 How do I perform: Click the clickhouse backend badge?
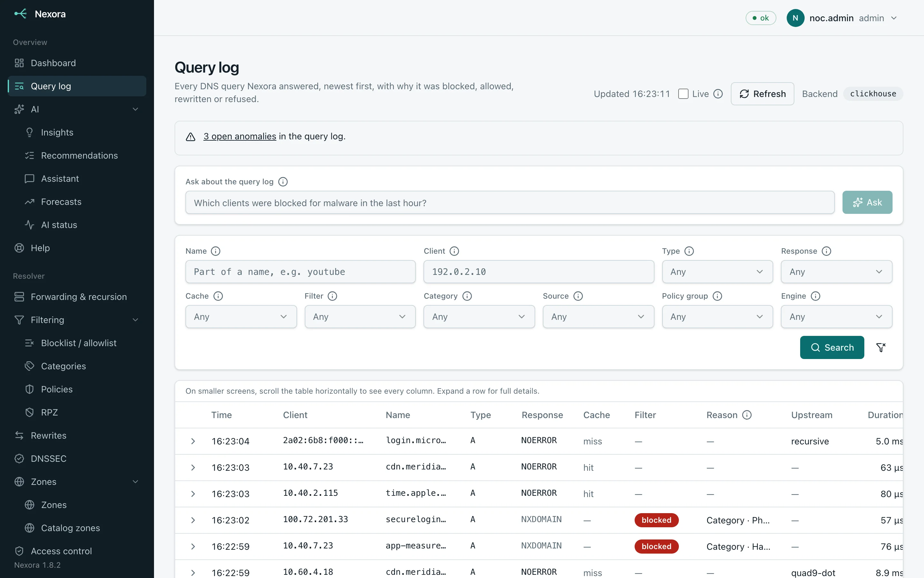coord(873,94)
